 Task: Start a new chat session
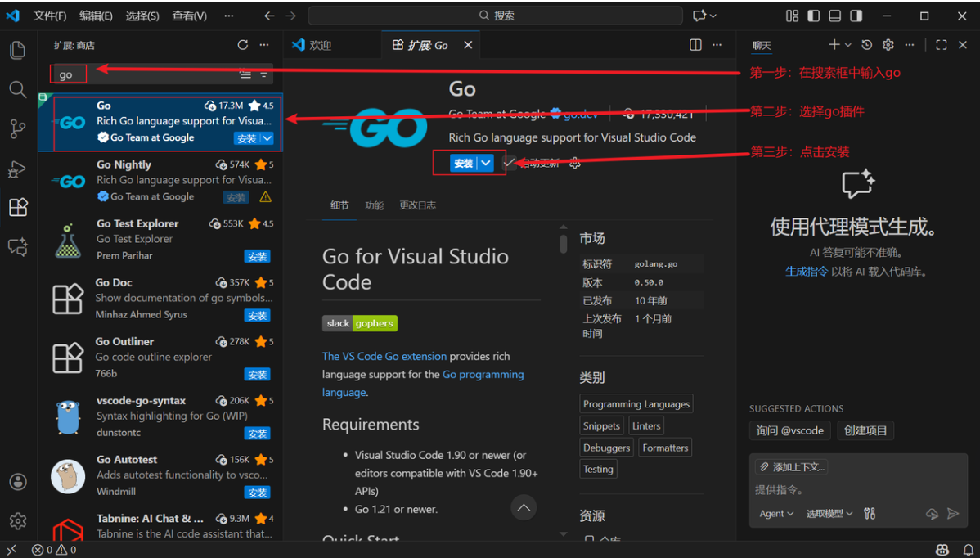834,44
